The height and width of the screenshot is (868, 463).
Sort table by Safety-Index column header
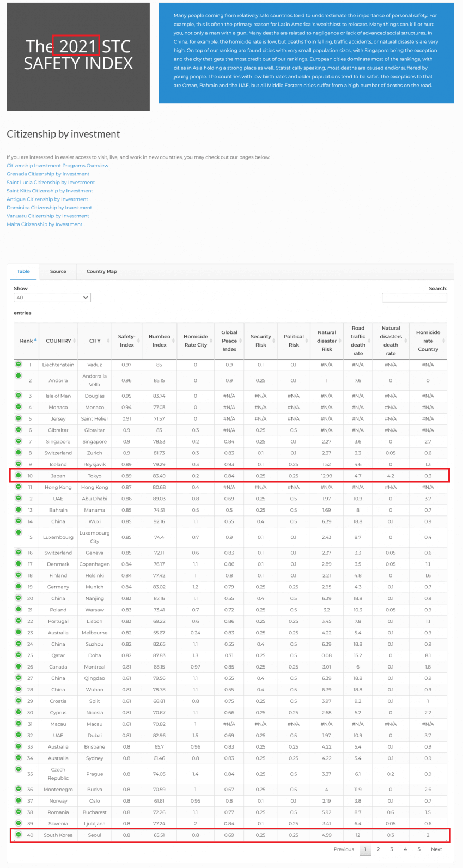[x=126, y=341]
